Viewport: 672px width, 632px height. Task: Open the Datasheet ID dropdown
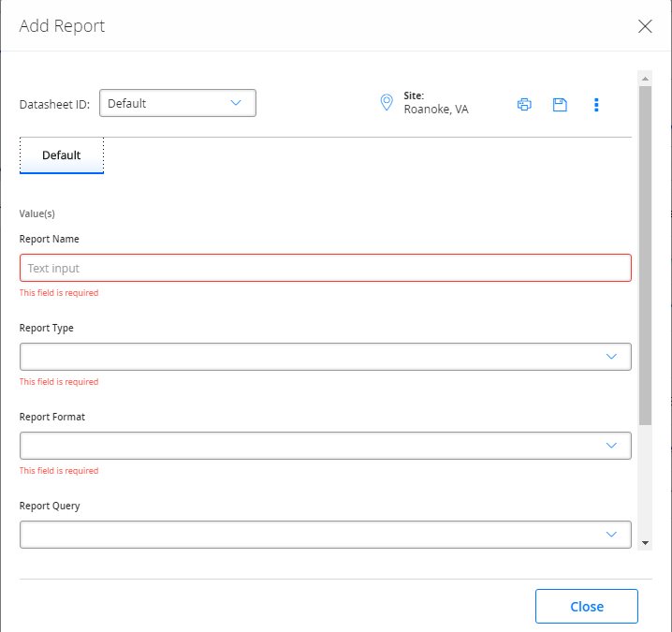point(178,103)
